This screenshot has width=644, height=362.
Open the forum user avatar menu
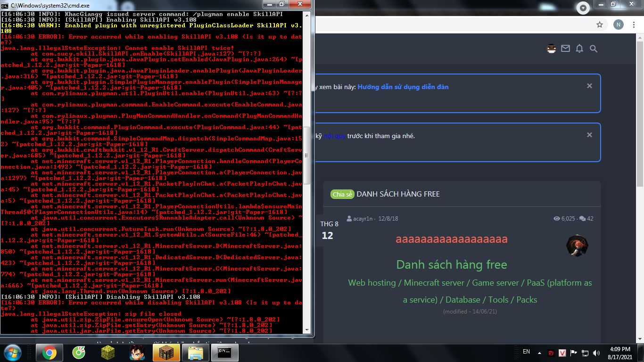551,49
